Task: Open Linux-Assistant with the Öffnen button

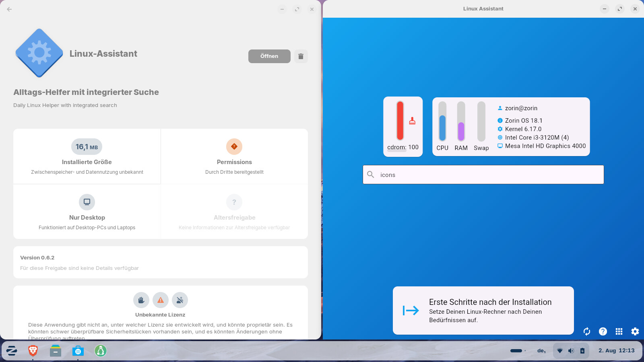Action: 269,56
